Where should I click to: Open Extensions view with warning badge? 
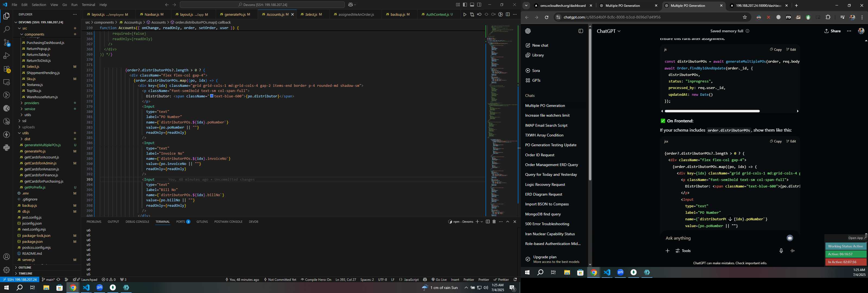click(7, 69)
